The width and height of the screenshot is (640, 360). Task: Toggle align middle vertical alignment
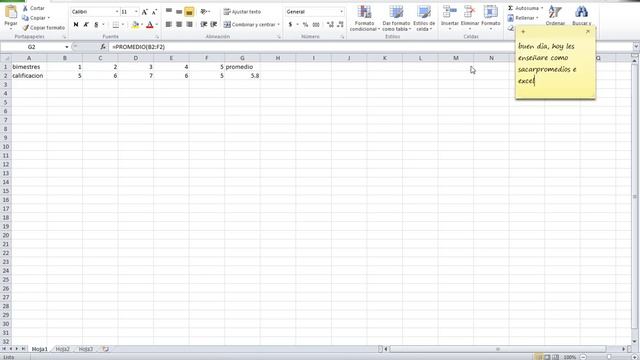click(x=179, y=12)
